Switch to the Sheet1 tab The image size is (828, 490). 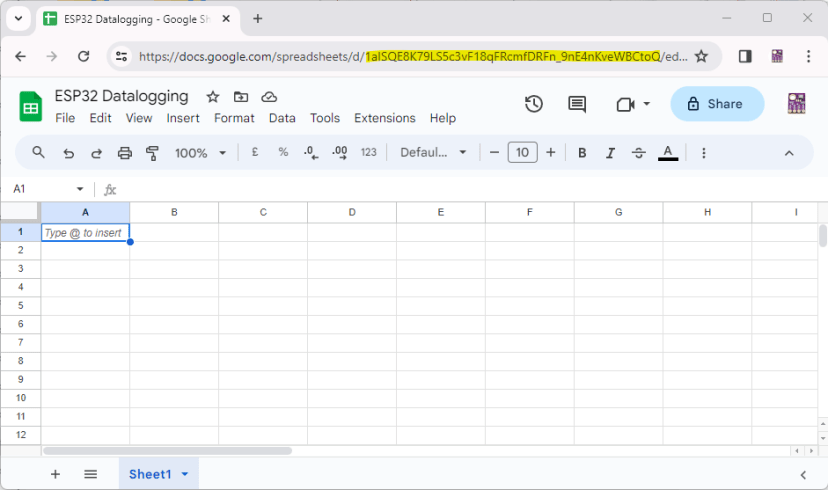150,474
